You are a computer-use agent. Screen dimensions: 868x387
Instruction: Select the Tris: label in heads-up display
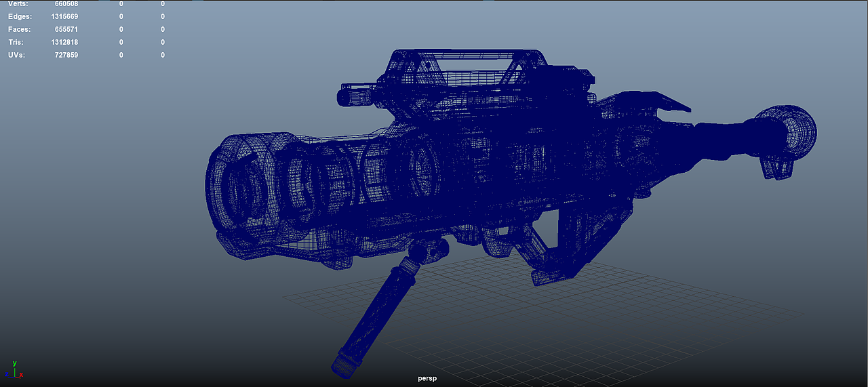[16, 42]
